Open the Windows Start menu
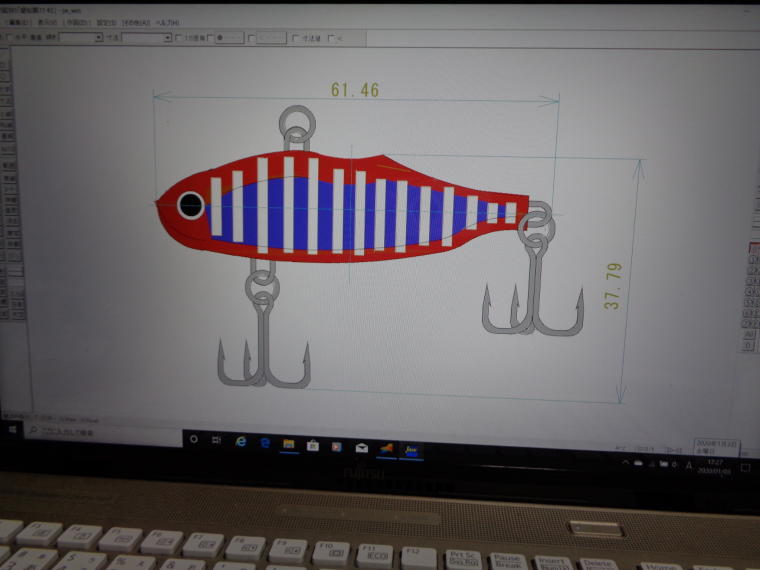The image size is (760, 570). click(x=13, y=429)
